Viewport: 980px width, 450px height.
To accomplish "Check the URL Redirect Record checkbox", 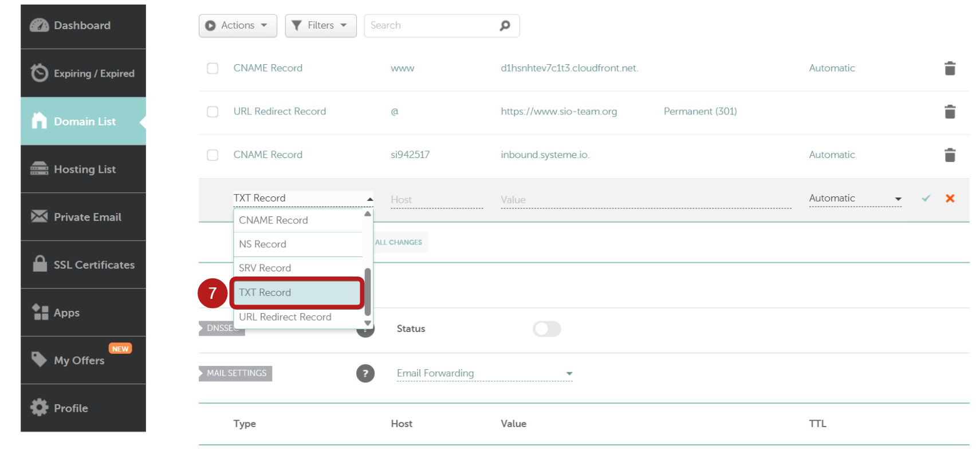I will pyautogui.click(x=212, y=112).
